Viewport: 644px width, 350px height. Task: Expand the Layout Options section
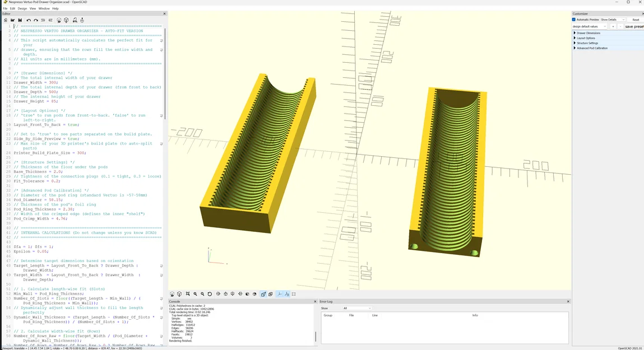pyautogui.click(x=586, y=38)
